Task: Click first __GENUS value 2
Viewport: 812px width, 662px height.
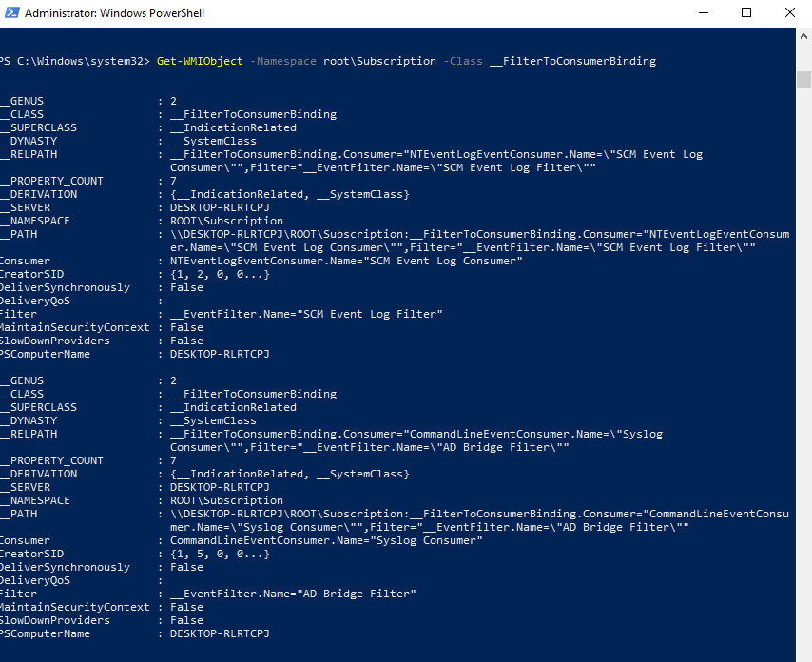Action: [173, 101]
